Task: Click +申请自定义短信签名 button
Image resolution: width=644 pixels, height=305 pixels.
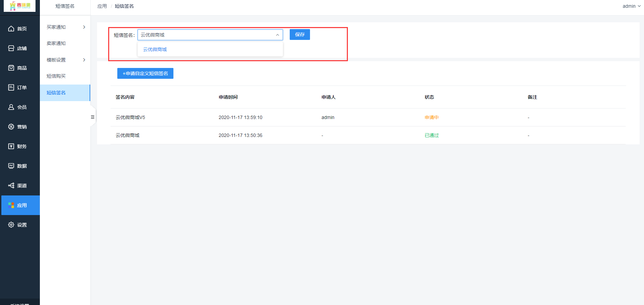Action: tap(145, 73)
